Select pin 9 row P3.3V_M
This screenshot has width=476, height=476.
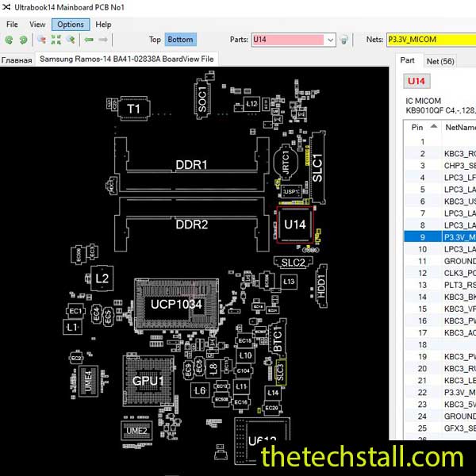(440, 237)
